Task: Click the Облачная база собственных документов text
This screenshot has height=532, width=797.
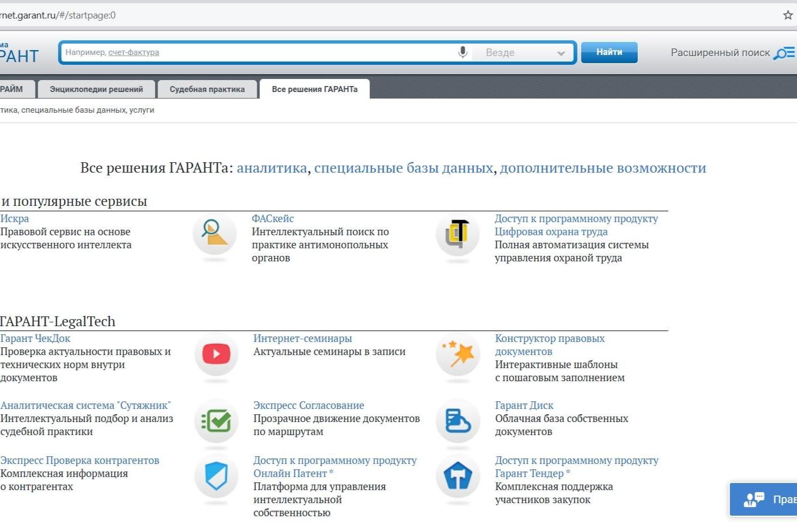Action: (562, 425)
